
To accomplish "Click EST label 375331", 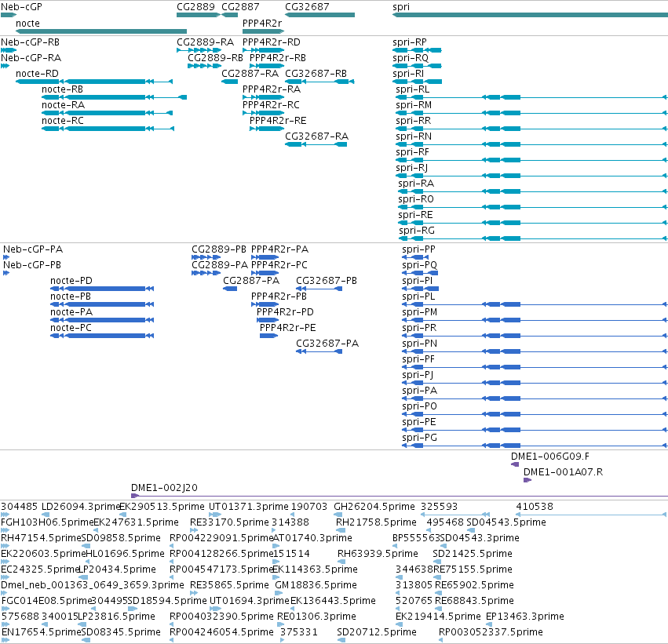I will pos(299,632).
